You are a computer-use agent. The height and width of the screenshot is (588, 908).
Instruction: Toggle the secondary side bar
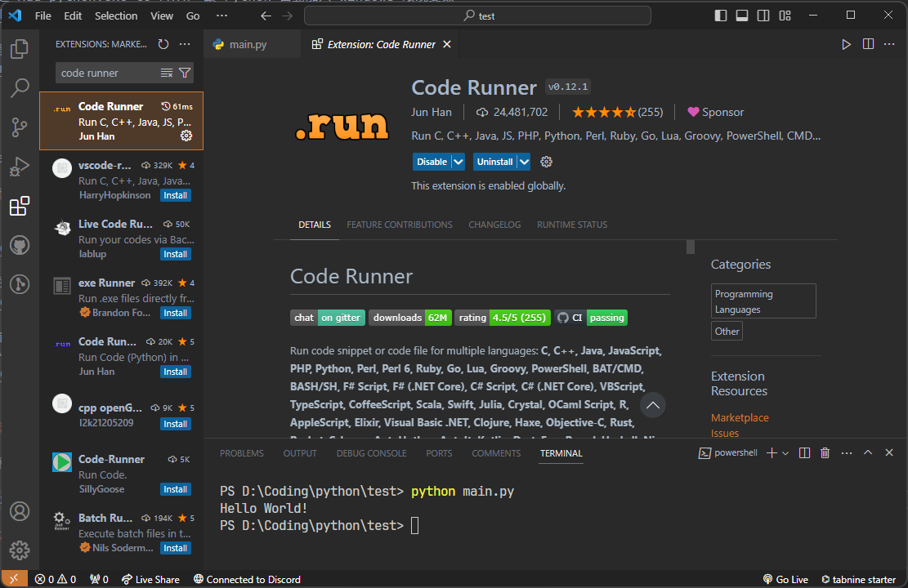763,16
